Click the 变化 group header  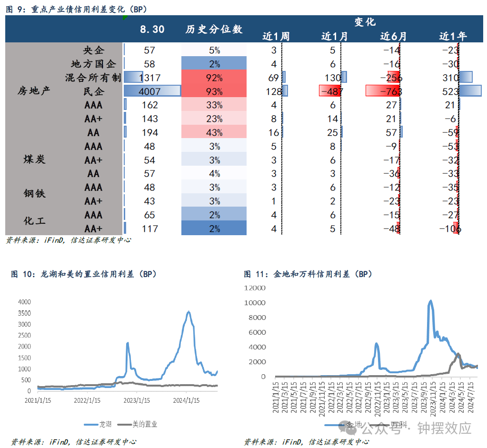[x=365, y=22]
